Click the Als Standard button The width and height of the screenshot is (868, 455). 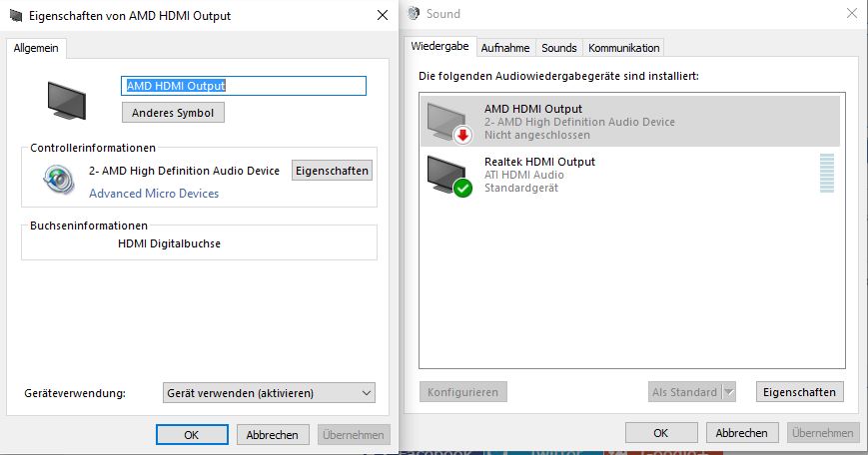pos(685,392)
